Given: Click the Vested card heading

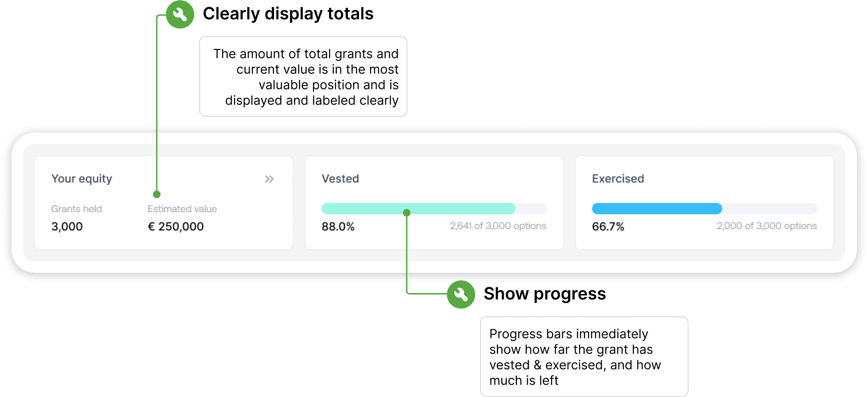Looking at the screenshot, I should 340,179.
